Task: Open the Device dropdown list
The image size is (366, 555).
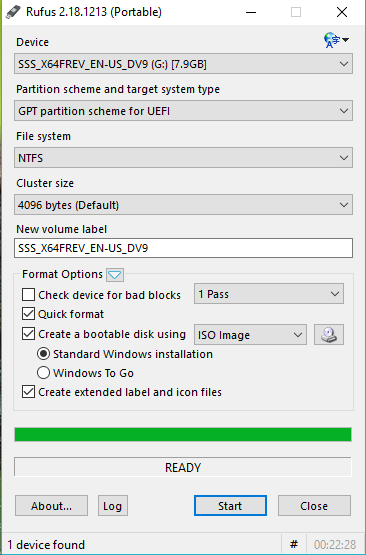Action: click(183, 64)
